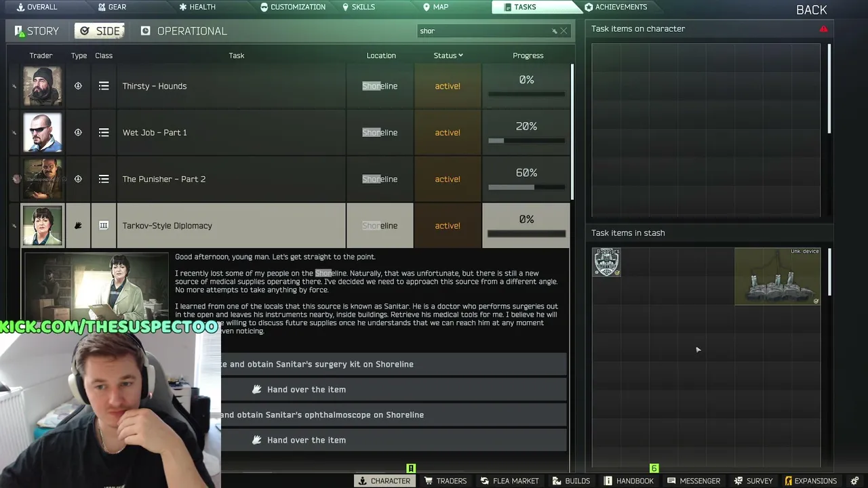Click the red warning icon on Task items on character
Screen dimensions: 868x488
point(823,29)
